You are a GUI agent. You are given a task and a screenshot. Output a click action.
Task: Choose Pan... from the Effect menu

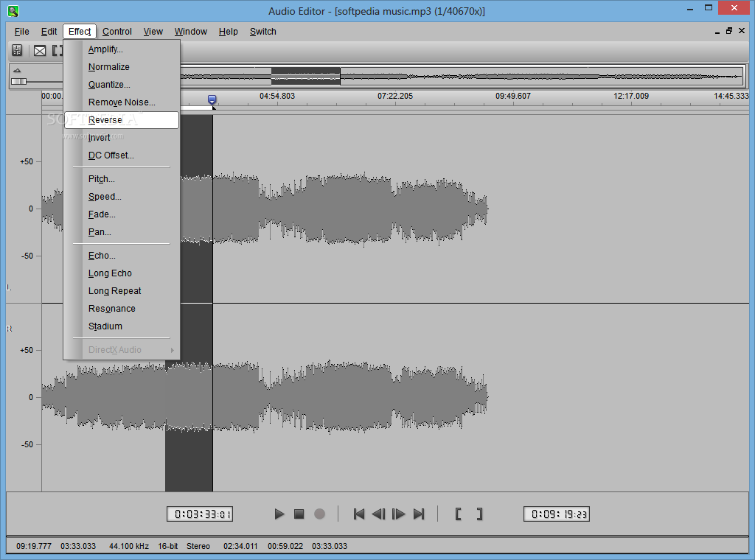click(x=122, y=232)
